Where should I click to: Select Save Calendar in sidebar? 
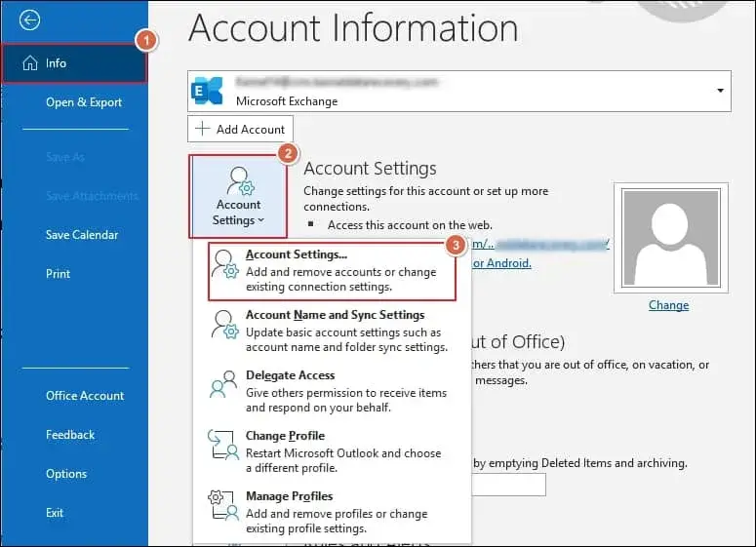82,235
